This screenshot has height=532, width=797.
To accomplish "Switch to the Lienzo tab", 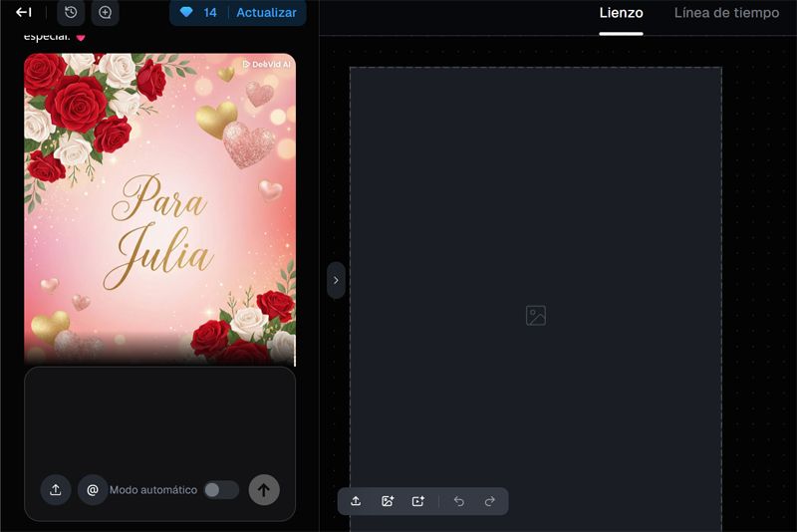I will (621, 13).
